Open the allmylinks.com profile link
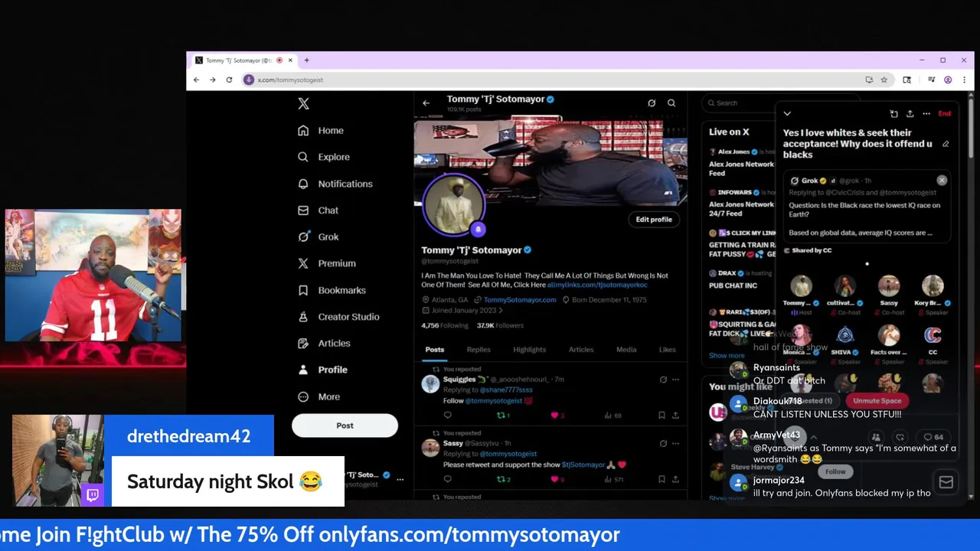The image size is (980, 551). point(597,285)
